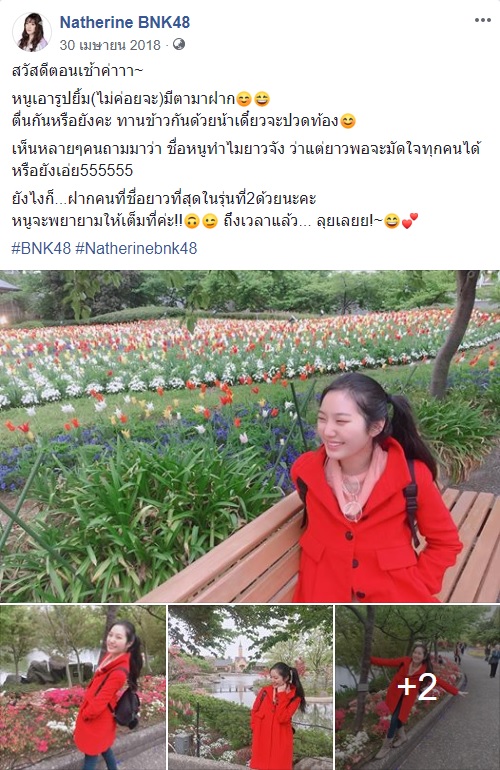Click the paragraph beginning เห็นหลายๆคนถามมาว่า

pyautogui.click(x=246, y=159)
